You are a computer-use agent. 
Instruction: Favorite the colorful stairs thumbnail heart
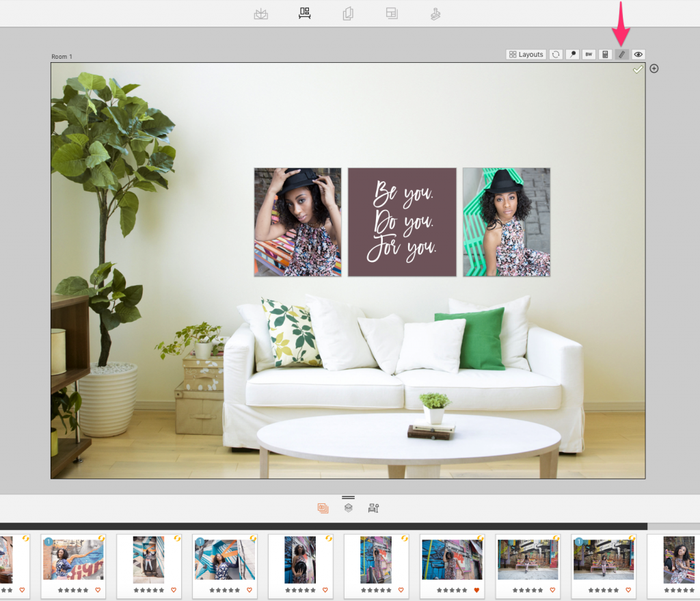click(401, 590)
